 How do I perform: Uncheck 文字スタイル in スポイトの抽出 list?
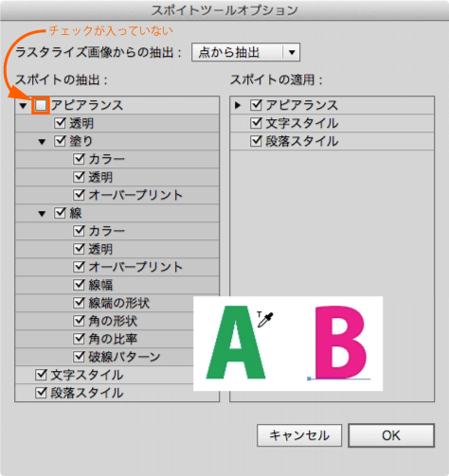41,375
